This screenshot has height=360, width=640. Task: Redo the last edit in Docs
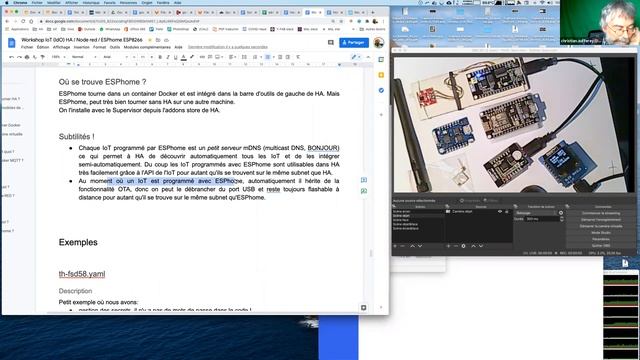point(19,57)
